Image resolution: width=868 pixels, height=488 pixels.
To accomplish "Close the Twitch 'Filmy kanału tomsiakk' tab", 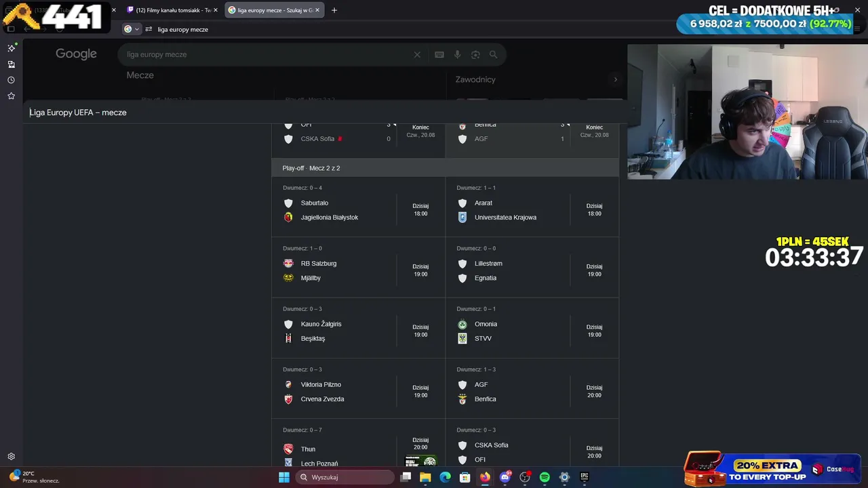I will click(216, 10).
